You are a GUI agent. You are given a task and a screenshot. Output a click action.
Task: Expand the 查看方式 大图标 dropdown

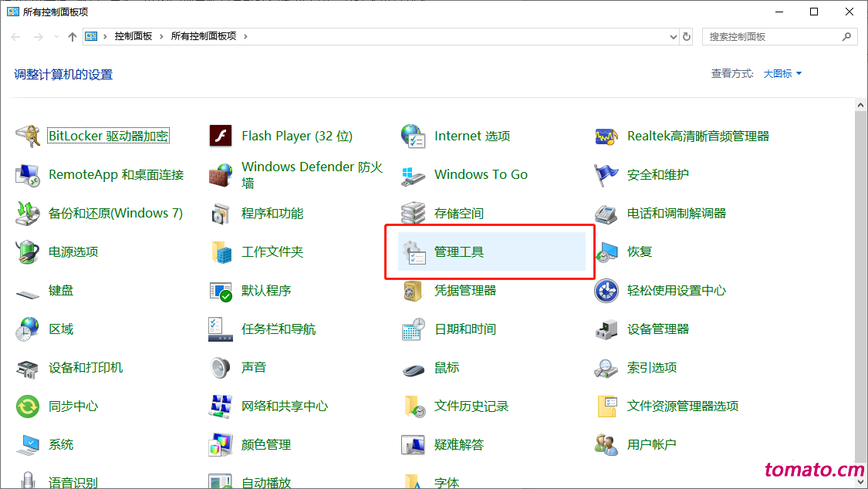783,74
